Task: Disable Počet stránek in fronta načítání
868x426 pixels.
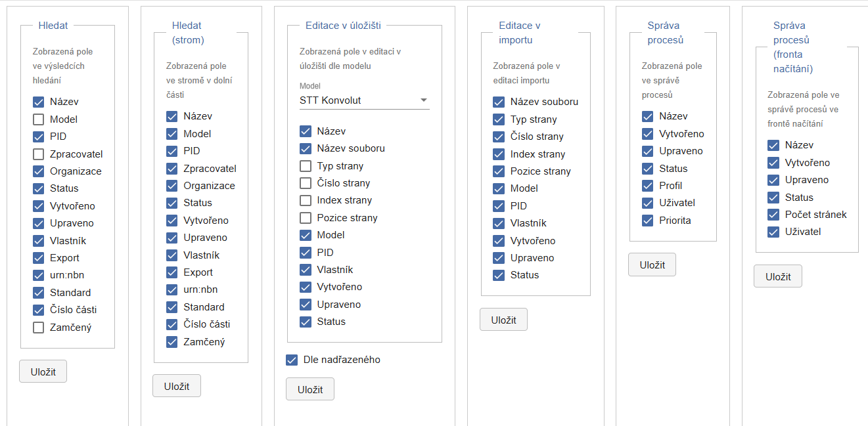Action: (x=773, y=215)
